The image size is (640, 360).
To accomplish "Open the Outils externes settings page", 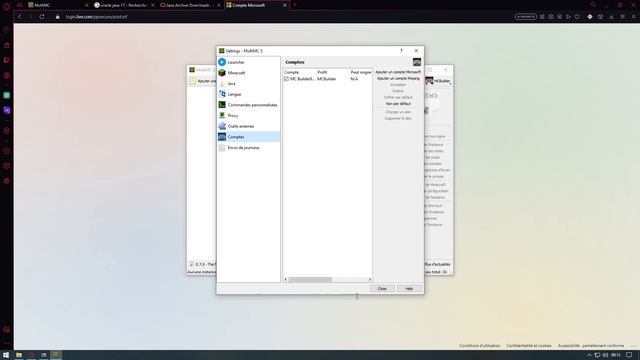I will (x=249, y=126).
